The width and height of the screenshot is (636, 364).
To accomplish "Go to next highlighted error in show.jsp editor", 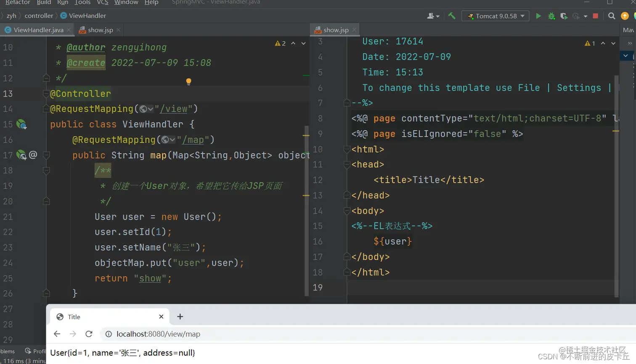I will (613, 43).
